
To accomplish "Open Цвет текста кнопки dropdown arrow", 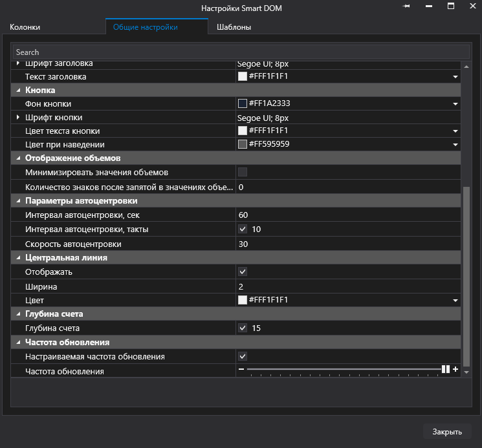I will coord(455,131).
